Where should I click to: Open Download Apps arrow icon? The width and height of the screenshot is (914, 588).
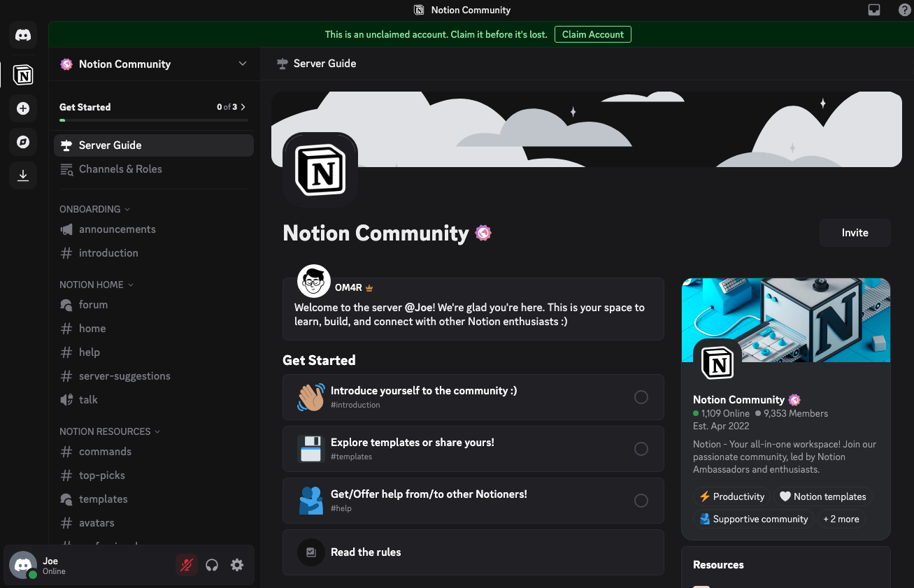[x=23, y=175]
